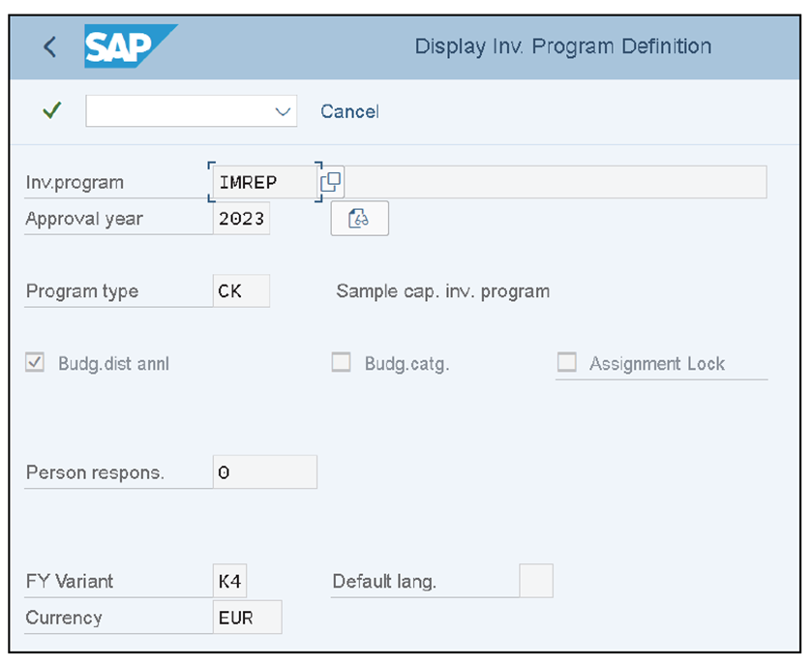Viewport: 812px width, 667px height.
Task: Select the FY Variant field showing K4
Action: click(x=231, y=581)
